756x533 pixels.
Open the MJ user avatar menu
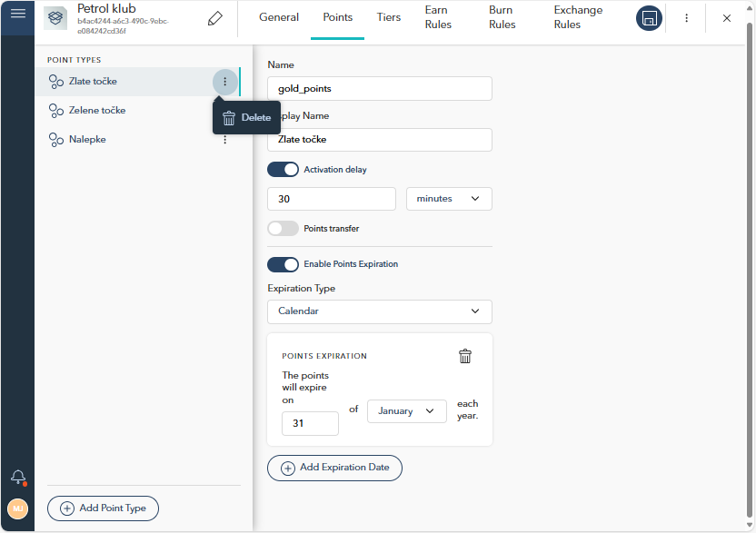[x=18, y=508]
